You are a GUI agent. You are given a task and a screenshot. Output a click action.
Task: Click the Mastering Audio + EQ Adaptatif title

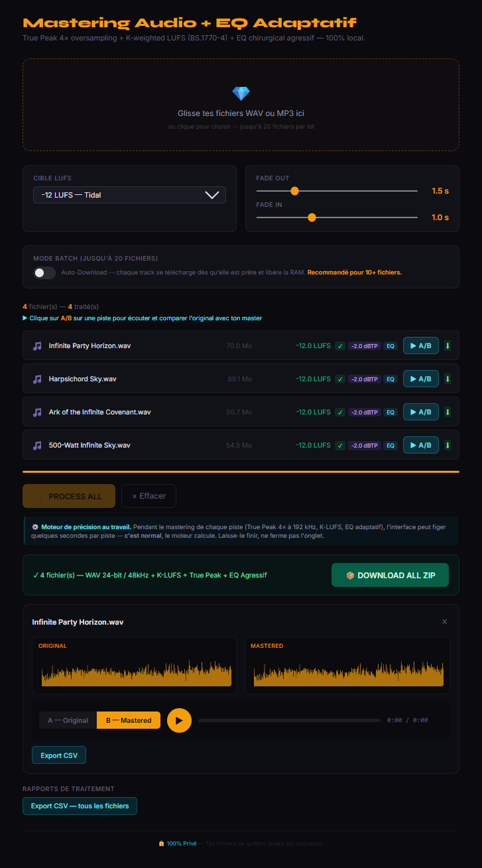tap(190, 23)
